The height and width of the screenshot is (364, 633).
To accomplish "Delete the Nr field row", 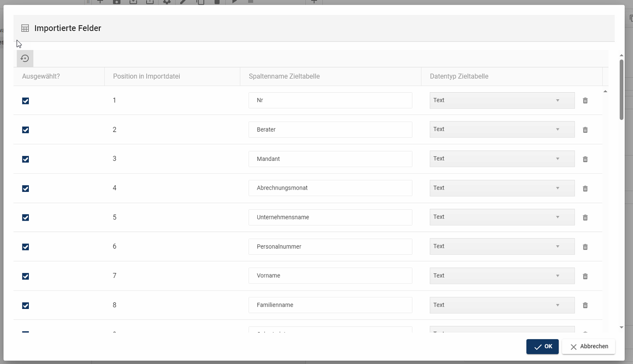I will coord(585,101).
